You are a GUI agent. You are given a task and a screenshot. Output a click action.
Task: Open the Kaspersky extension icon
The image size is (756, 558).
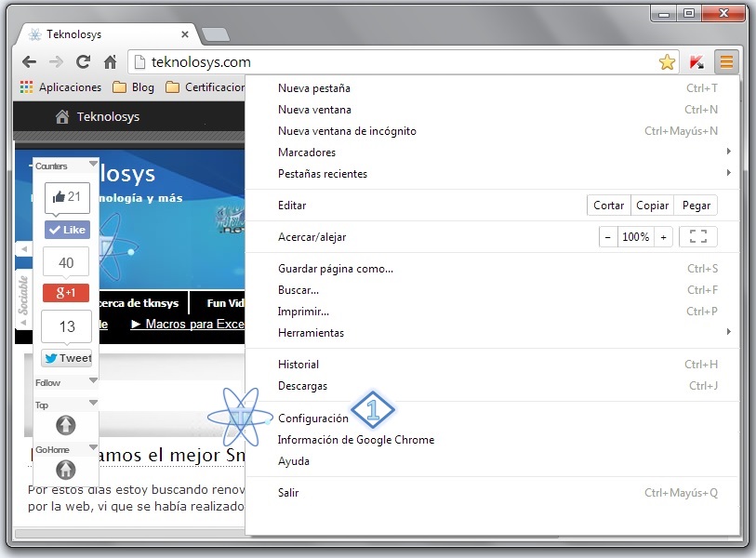tap(696, 62)
